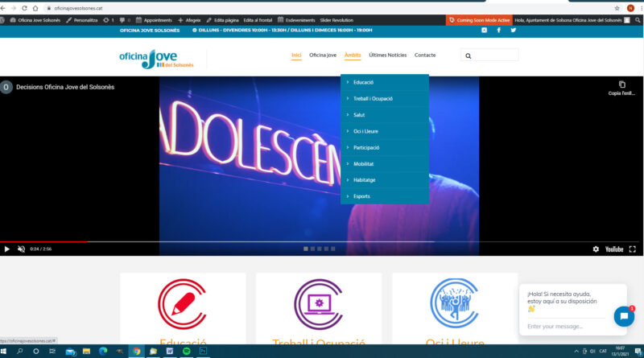
Task: Bookmark page with star icon
Action: click(x=617, y=8)
